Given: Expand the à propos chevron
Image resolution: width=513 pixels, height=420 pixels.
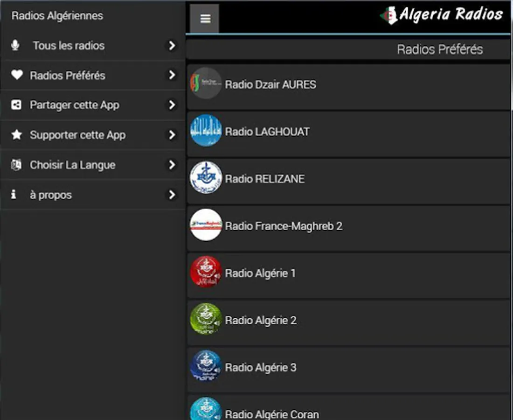Looking at the screenshot, I should tap(172, 195).
